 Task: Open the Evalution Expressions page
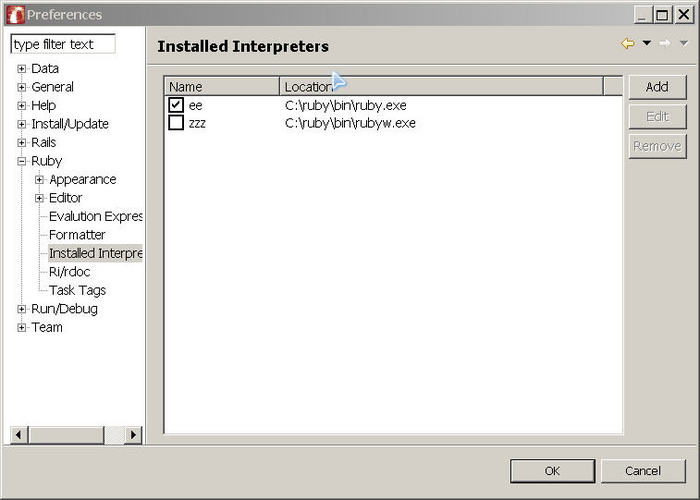pyautogui.click(x=96, y=217)
